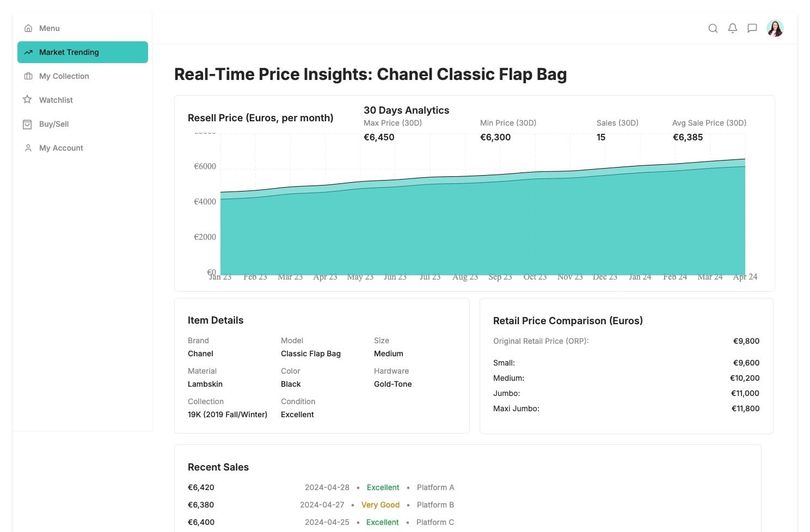Open notifications bell icon
This screenshot has width=810, height=532.
[733, 28]
